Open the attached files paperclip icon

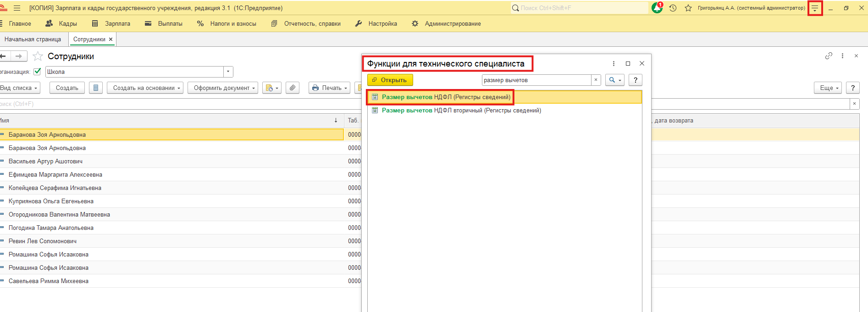(293, 88)
